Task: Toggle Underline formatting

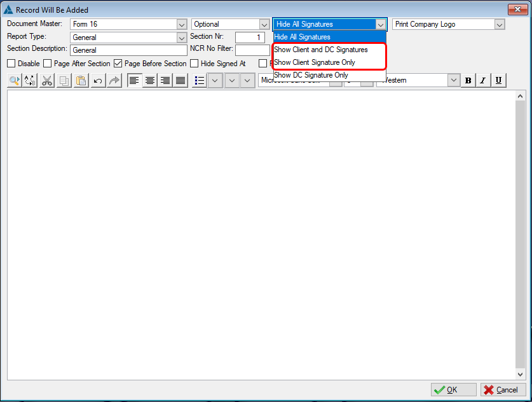Action: [498, 81]
